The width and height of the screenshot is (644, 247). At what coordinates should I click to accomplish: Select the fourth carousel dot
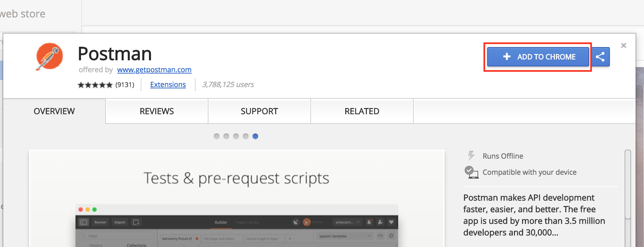(246, 136)
